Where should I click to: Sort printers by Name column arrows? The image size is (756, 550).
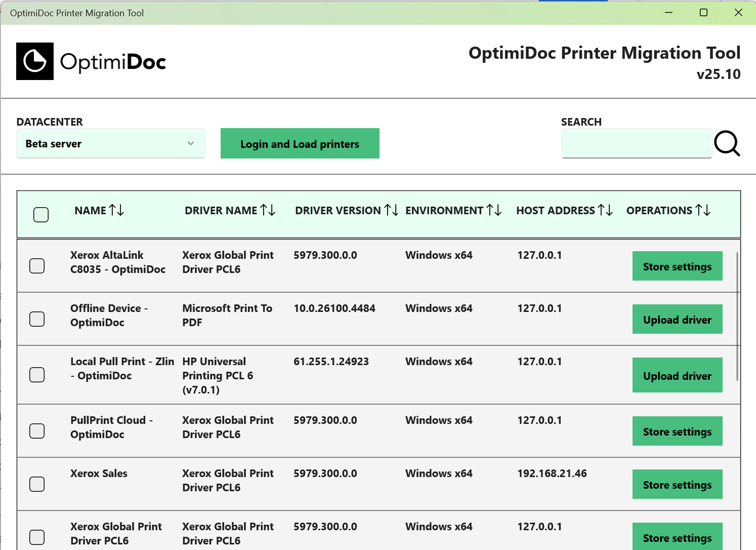[116, 210]
